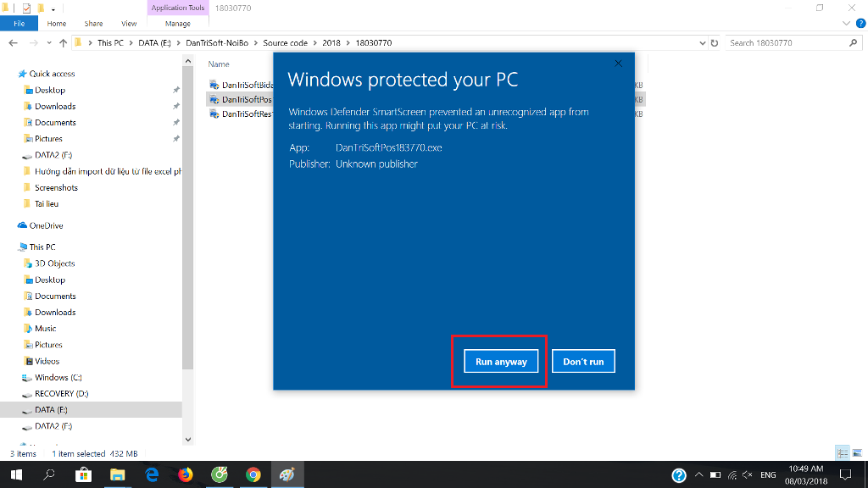Image resolution: width=868 pixels, height=488 pixels.
Task: Open 3D Objects under This PC
Action: coord(54,263)
